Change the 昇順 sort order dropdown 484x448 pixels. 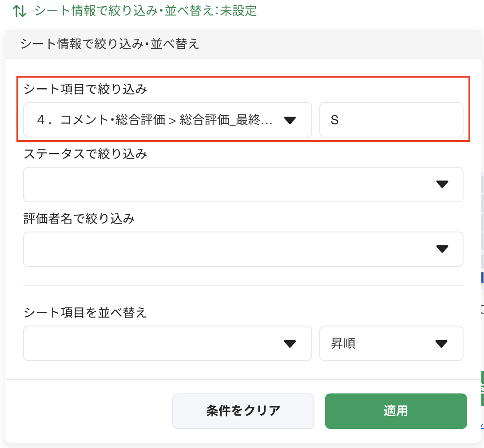coord(382,344)
